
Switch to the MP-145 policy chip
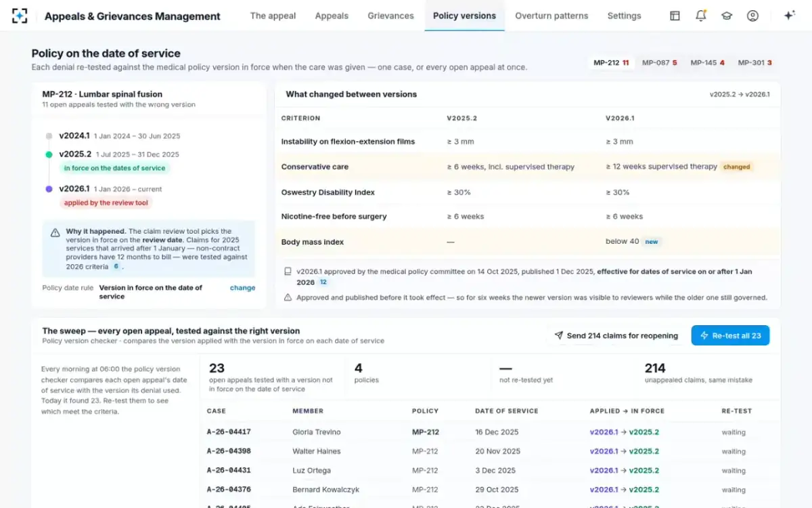click(x=707, y=63)
